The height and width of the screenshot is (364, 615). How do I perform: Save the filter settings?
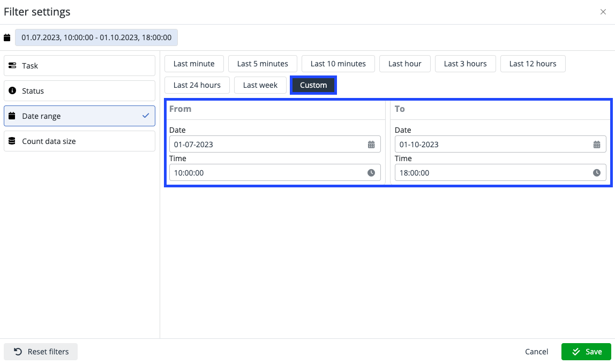pyautogui.click(x=586, y=352)
